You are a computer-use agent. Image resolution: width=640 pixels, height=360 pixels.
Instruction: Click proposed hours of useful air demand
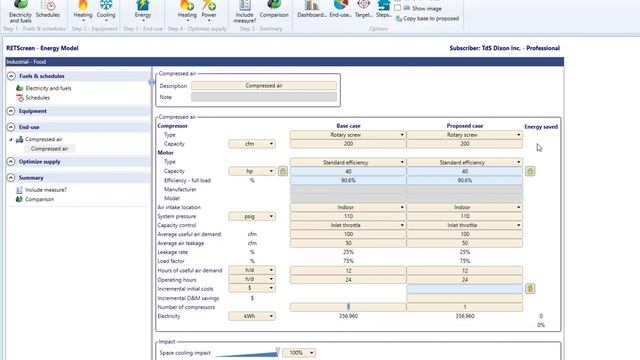pyautogui.click(x=464, y=270)
